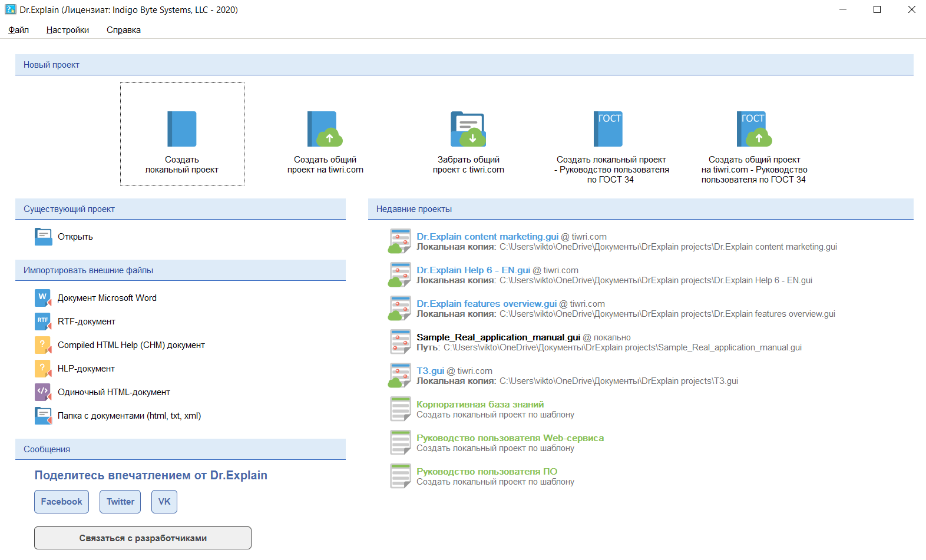Open Dr.Explain content marketing.gui link
Screen dimensions: 926x560
(x=488, y=237)
